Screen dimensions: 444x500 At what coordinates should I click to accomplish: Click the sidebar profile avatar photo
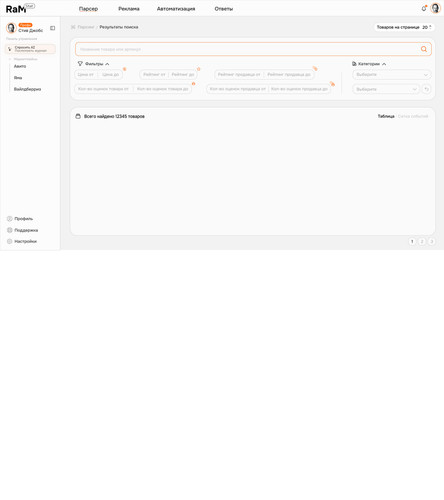(11, 28)
